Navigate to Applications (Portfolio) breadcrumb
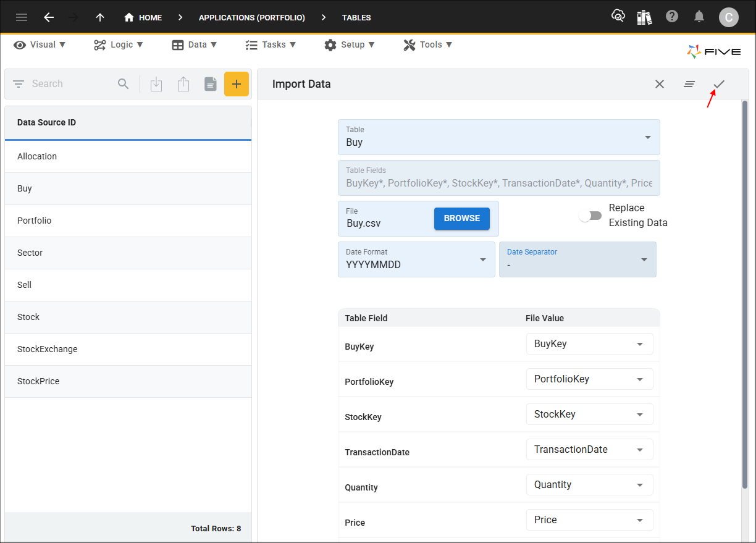The height and width of the screenshot is (543, 756). pos(252,17)
